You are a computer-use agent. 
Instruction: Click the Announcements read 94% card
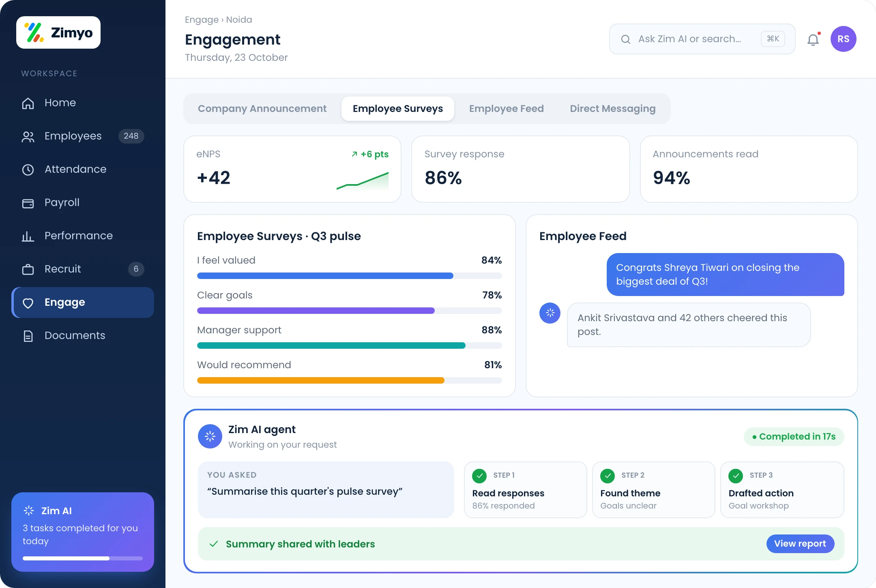749,169
